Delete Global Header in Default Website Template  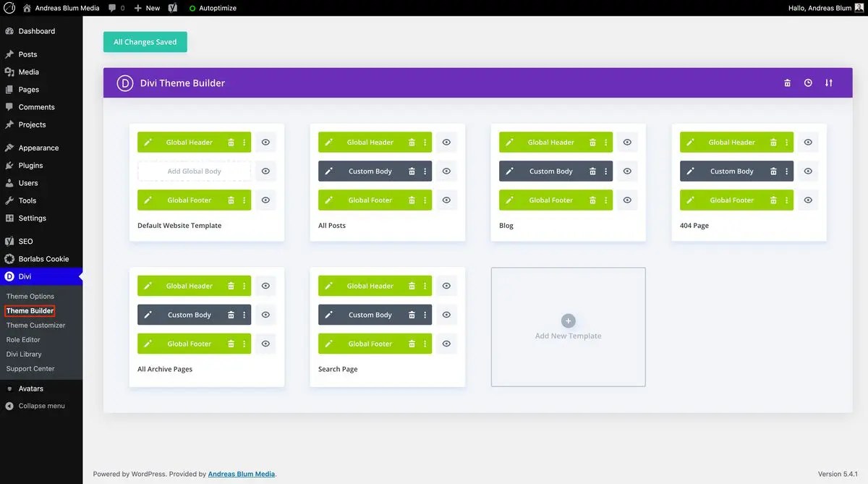coord(231,143)
